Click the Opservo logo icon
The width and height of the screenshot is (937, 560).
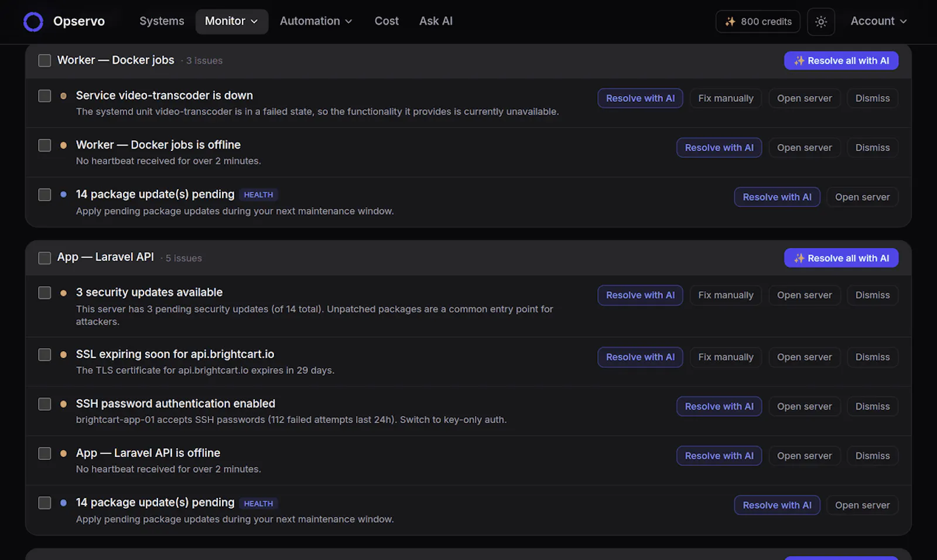pyautogui.click(x=33, y=22)
